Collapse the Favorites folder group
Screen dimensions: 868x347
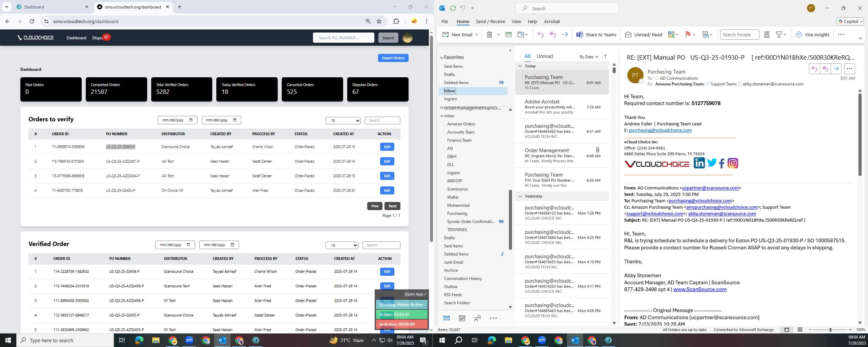click(442, 58)
